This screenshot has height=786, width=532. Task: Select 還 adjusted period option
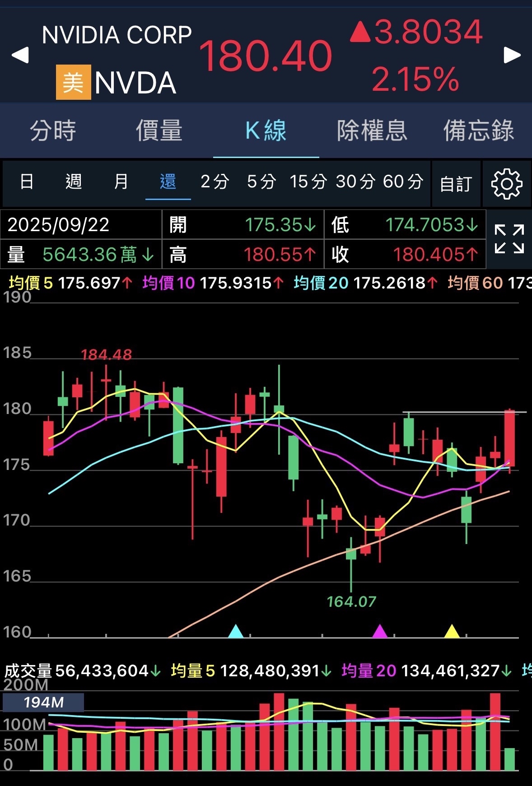168,181
